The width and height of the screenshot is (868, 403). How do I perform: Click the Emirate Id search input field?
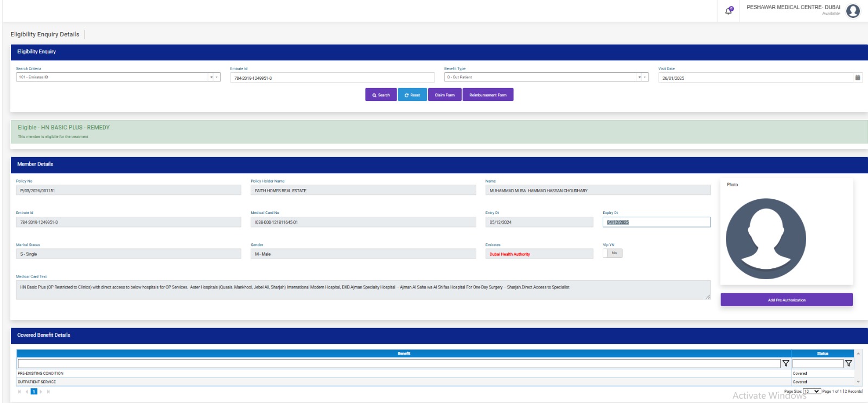click(x=332, y=78)
